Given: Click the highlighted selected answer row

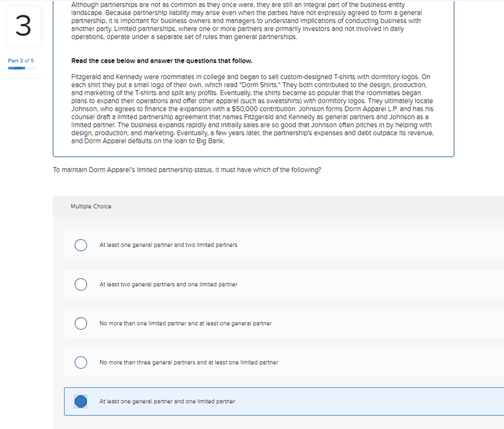Looking at the screenshot, I should point(239,401).
